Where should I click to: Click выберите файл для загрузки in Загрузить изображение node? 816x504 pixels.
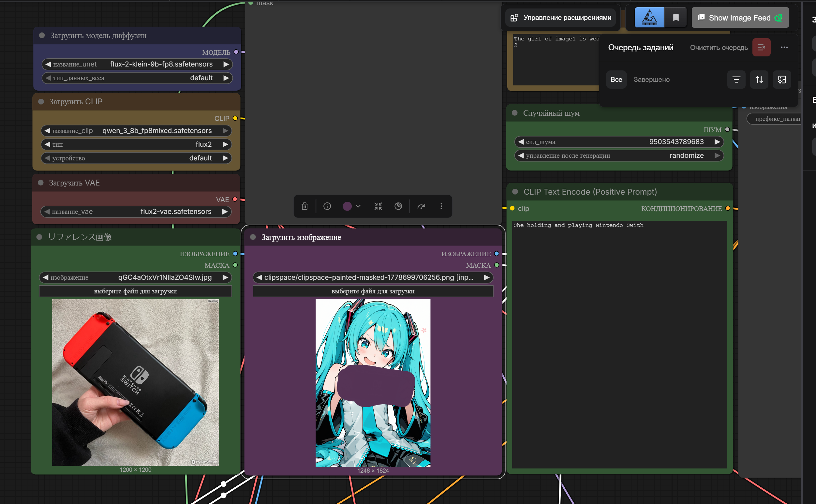pyautogui.click(x=373, y=291)
